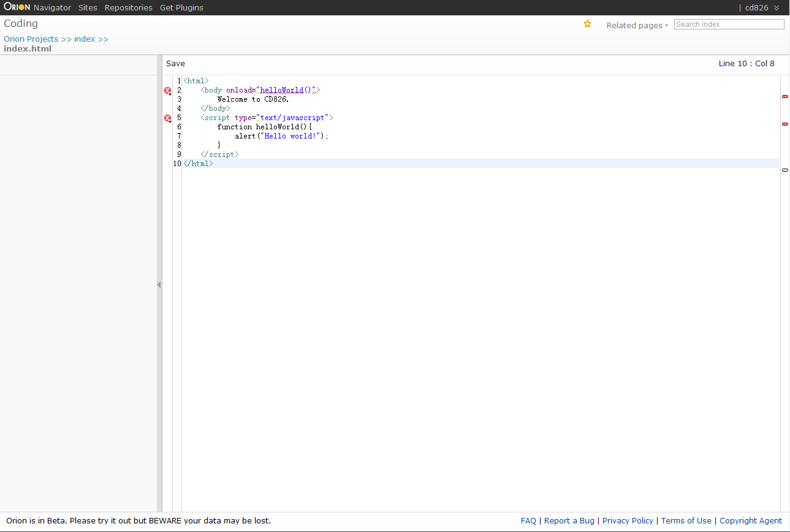
Task: Open Report a Bug link
Action: (569, 520)
